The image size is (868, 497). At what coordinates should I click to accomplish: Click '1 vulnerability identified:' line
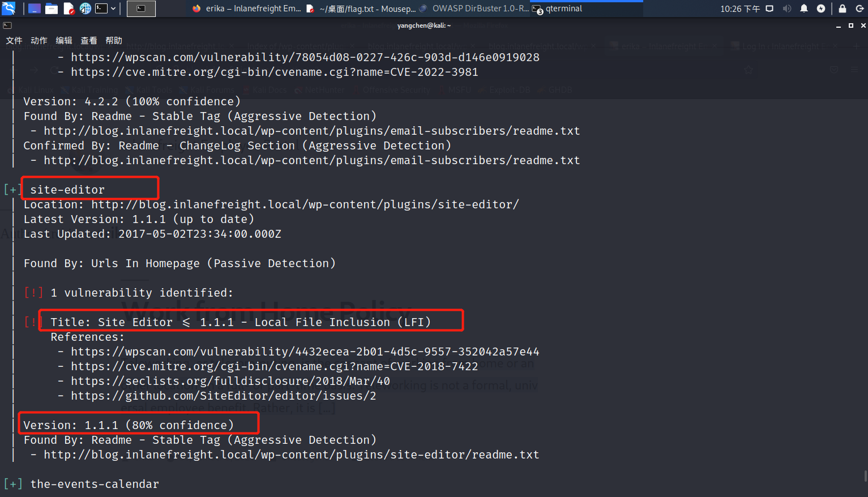click(142, 293)
